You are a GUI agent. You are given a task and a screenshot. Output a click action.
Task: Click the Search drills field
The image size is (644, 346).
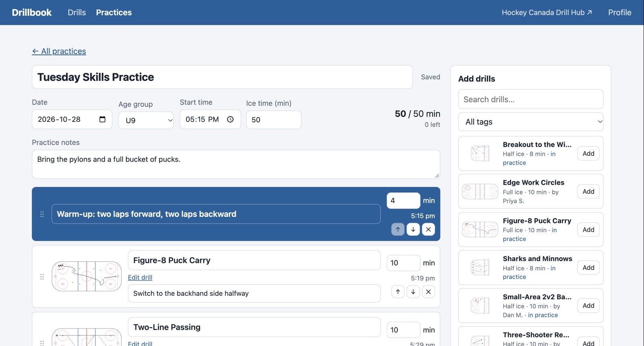(x=530, y=99)
